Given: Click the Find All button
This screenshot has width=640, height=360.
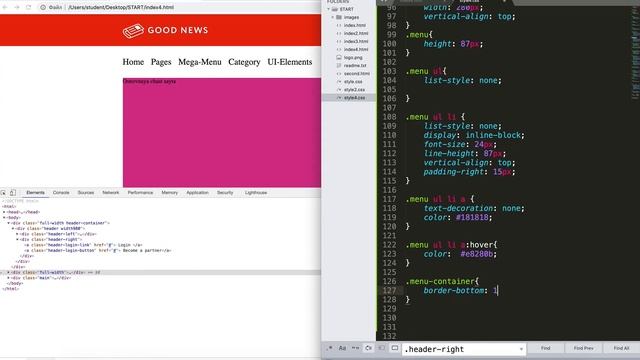Looking at the screenshot, I should [x=621, y=348].
